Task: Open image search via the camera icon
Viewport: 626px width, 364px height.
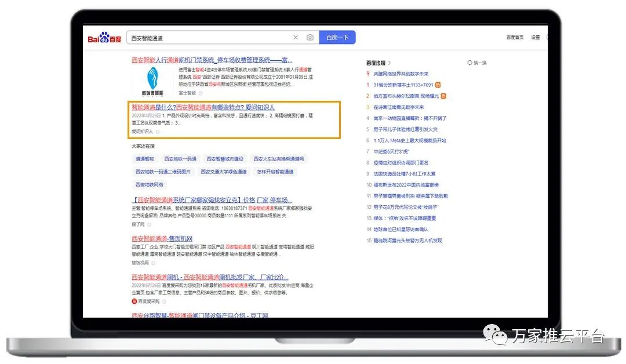Action: tap(310, 38)
